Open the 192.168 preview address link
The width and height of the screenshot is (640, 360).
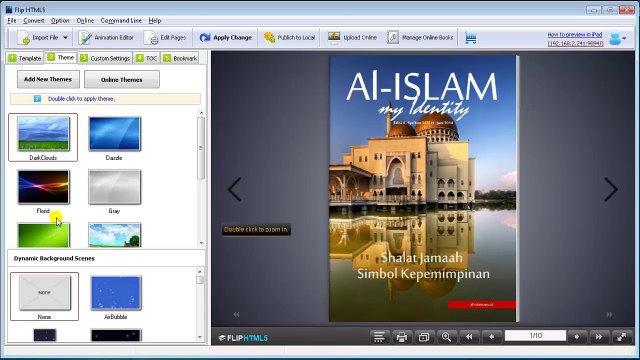coord(576,43)
